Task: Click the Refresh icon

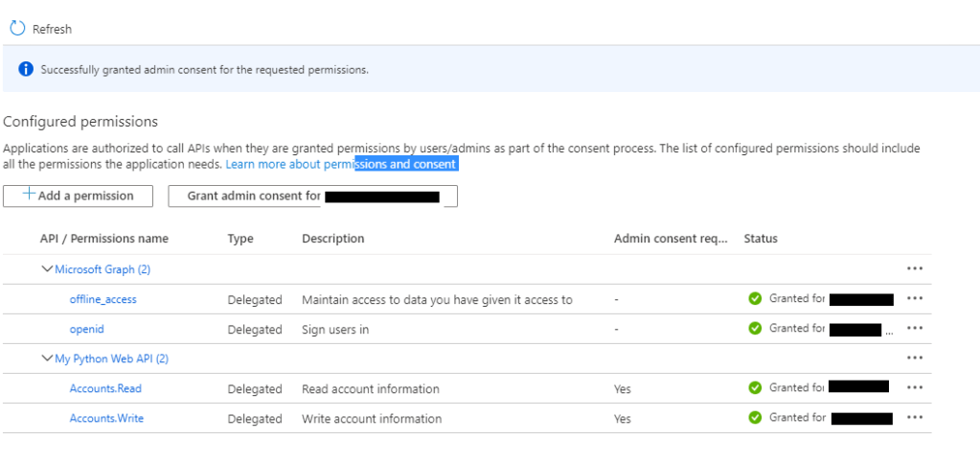Action: click(16, 29)
